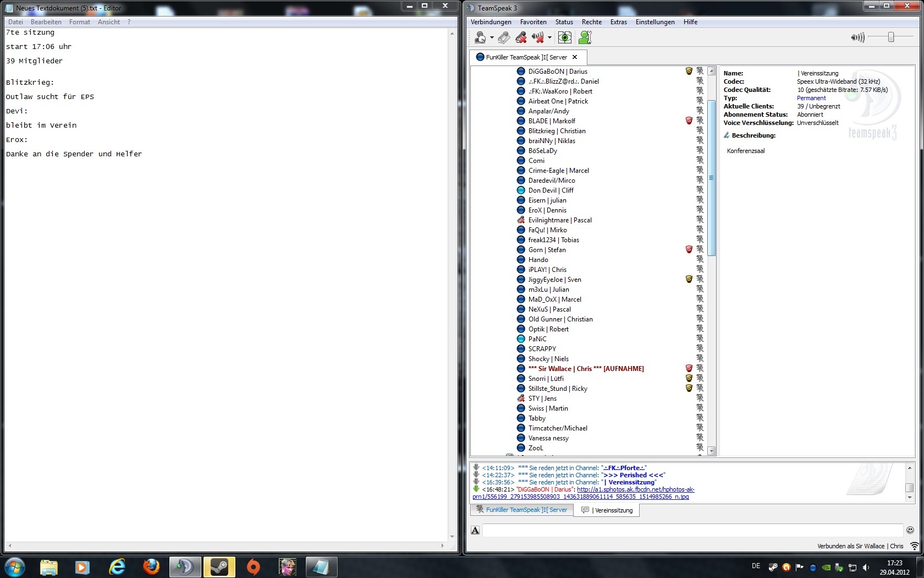
Task: Select user ZooL in the list
Action: (x=536, y=448)
